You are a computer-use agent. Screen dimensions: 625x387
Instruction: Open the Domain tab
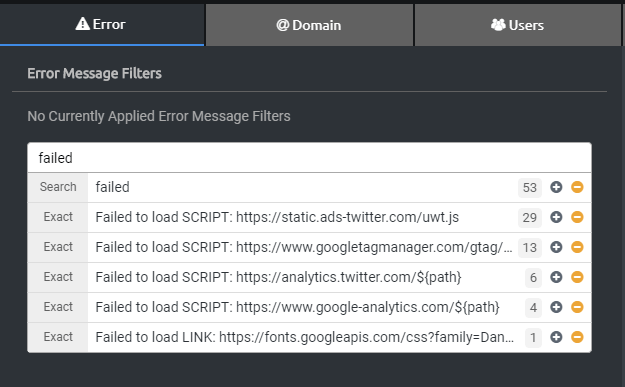pyautogui.click(x=309, y=25)
